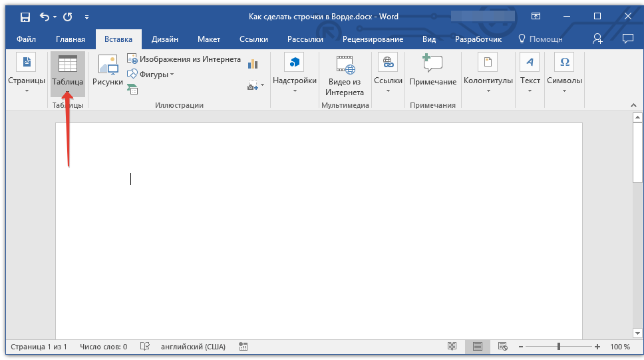Image resolution: width=644 pixels, height=360 pixels.
Task: Insert Видео из Интернета
Action: [345, 75]
